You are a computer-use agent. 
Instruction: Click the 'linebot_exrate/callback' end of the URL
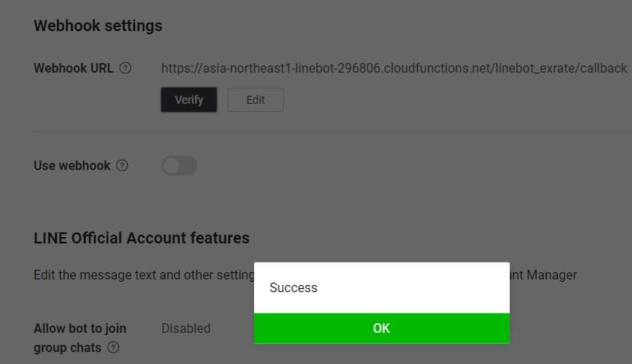tap(561, 69)
